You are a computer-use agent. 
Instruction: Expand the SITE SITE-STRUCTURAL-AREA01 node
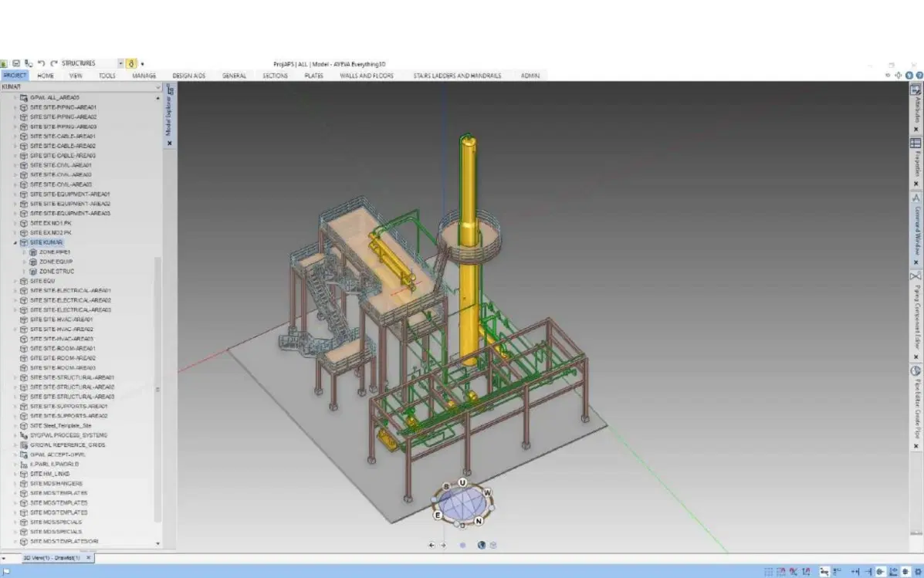(x=15, y=377)
